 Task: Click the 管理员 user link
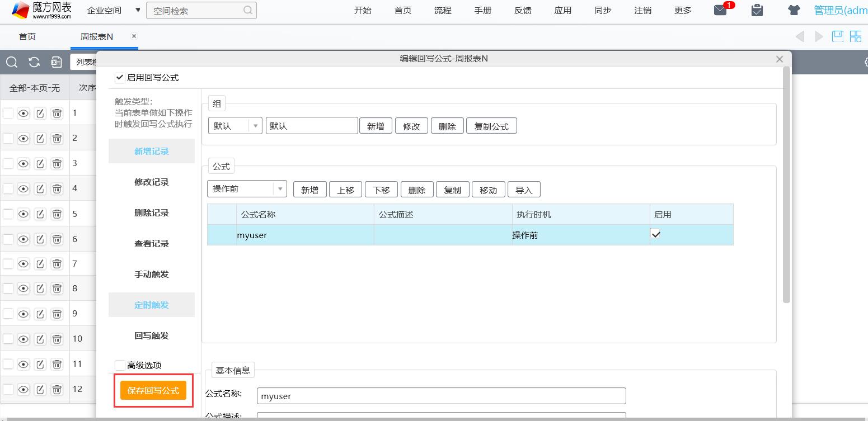[x=841, y=10]
